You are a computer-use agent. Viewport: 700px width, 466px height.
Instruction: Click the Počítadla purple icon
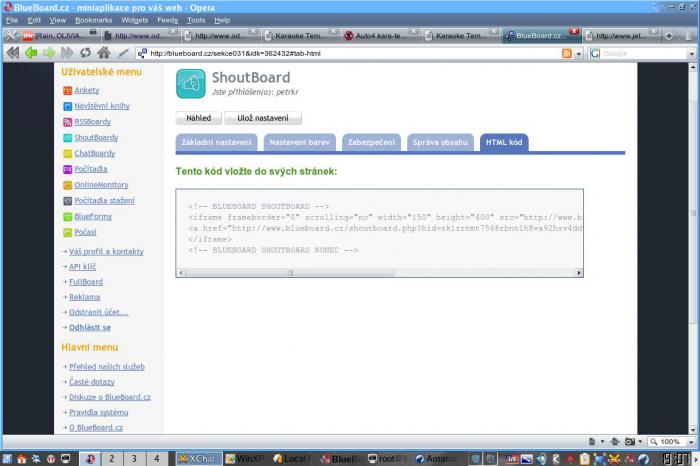coord(67,170)
